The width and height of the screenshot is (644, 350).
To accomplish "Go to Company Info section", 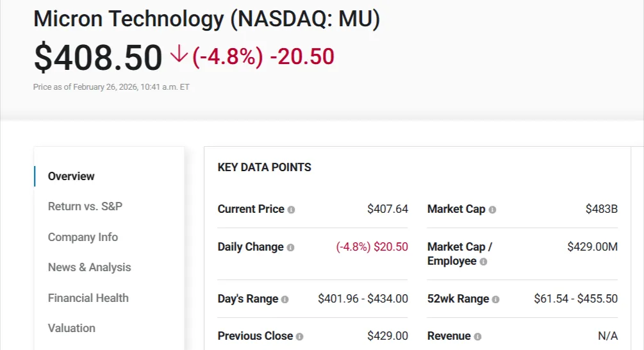I will [83, 237].
